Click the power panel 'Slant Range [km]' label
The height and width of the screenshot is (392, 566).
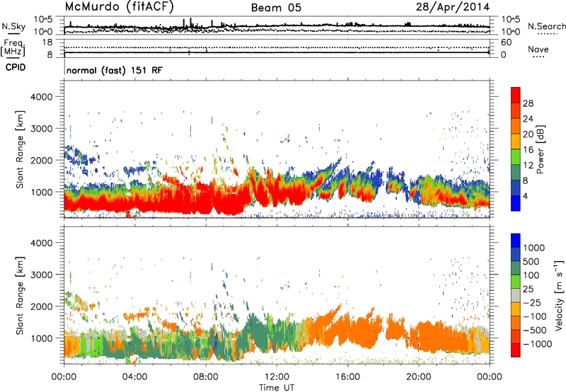coord(20,149)
